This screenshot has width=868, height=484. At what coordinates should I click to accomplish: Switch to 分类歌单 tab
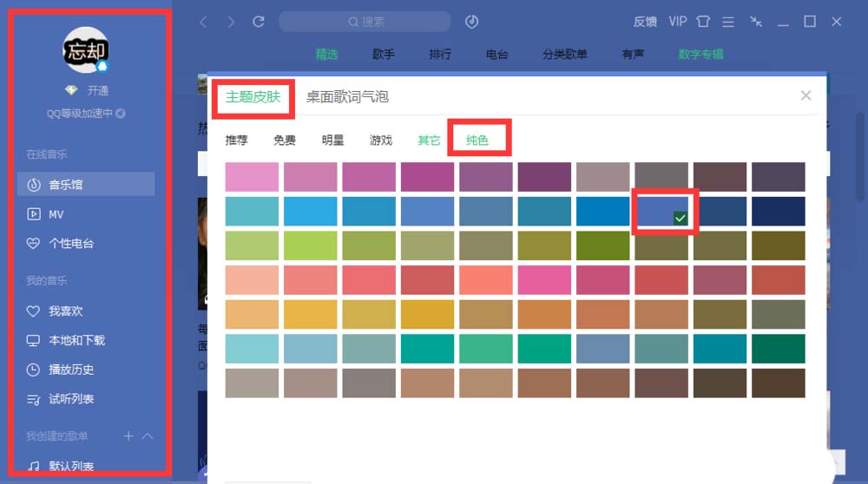pyautogui.click(x=565, y=54)
